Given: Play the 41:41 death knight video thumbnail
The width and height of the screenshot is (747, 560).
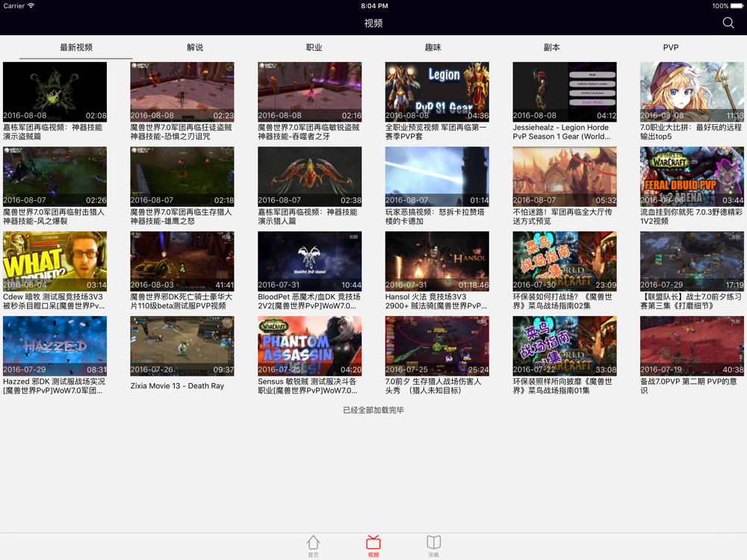Looking at the screenshot, I should (182, 261).
